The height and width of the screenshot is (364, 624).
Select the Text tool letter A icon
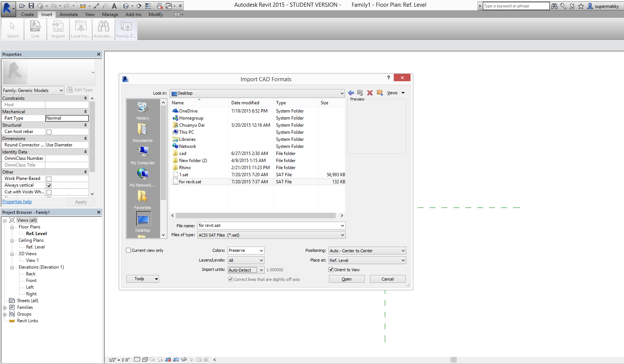pyautogui.click(x=114, y=6)
